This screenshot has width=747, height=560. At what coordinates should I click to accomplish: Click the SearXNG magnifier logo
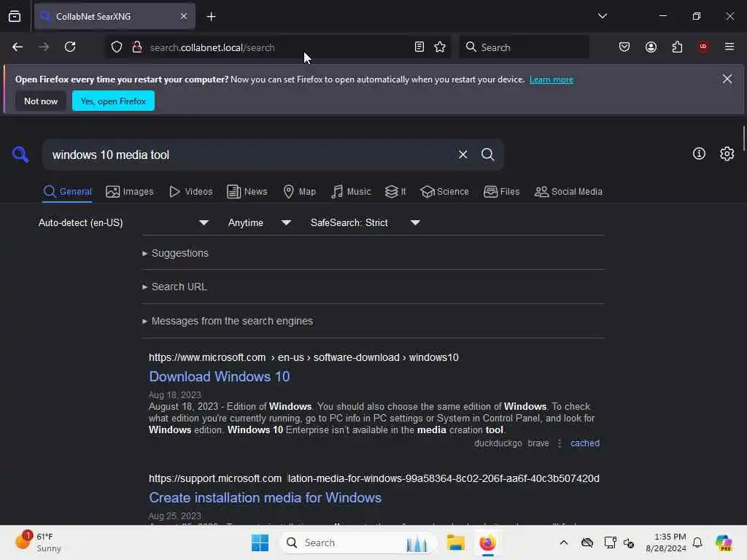click(20, 155)
